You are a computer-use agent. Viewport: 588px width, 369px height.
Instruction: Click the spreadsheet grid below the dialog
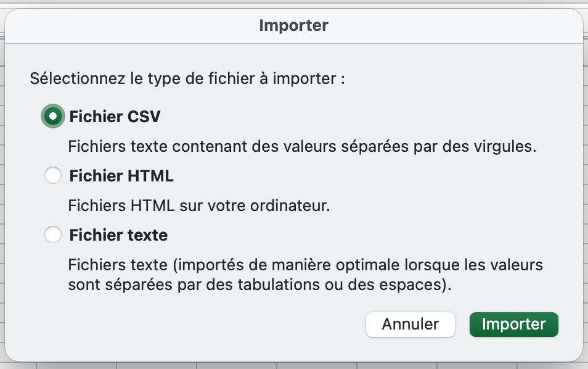click(247, 365)
